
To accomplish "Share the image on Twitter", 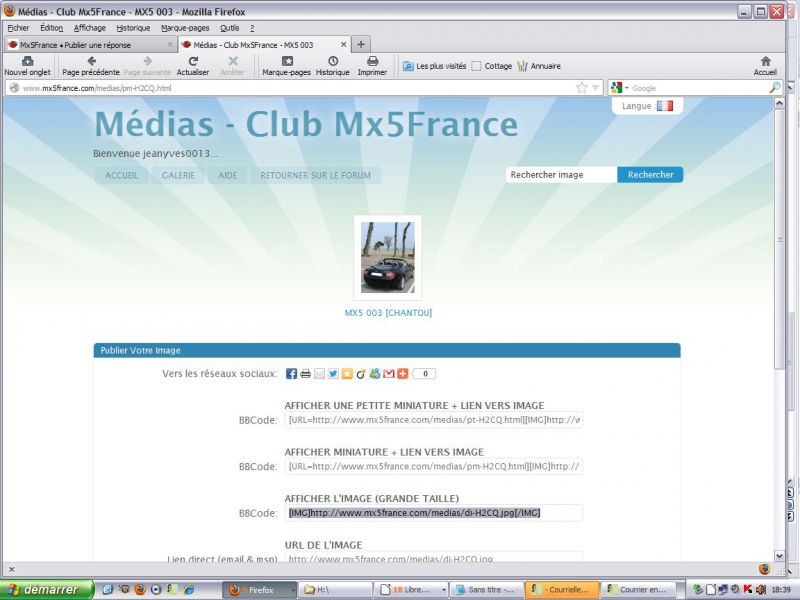I will point(333,374).
